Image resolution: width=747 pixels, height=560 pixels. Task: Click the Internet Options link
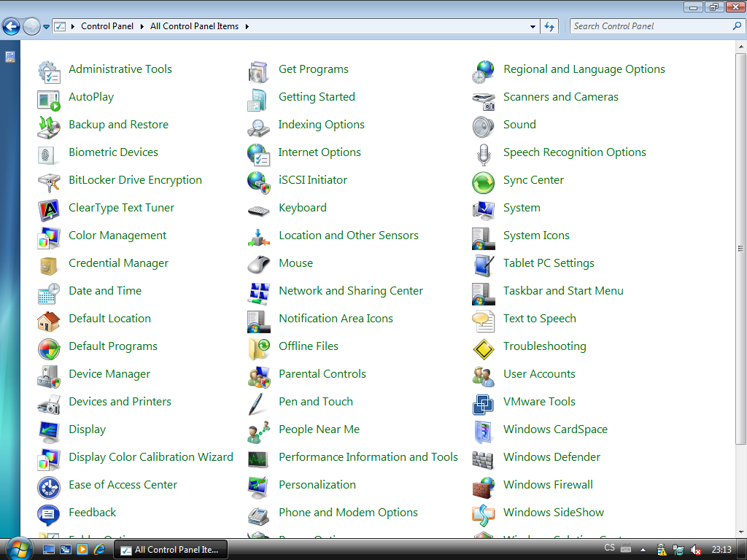click(x=320, y=152)
